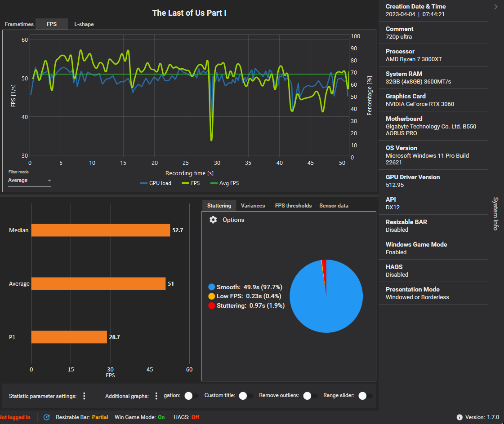504x424 pixels.
Task: Click the version info icon
Action: tap(459, 417)
